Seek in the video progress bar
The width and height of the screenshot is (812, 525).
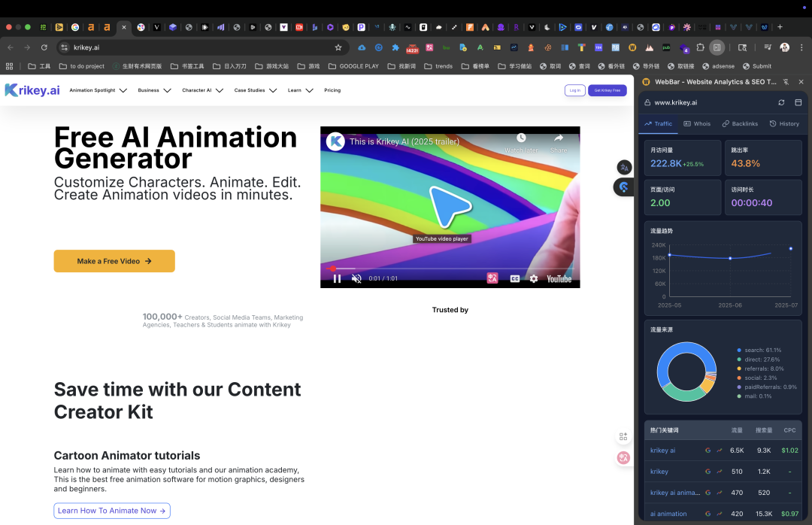pos(450,269)
